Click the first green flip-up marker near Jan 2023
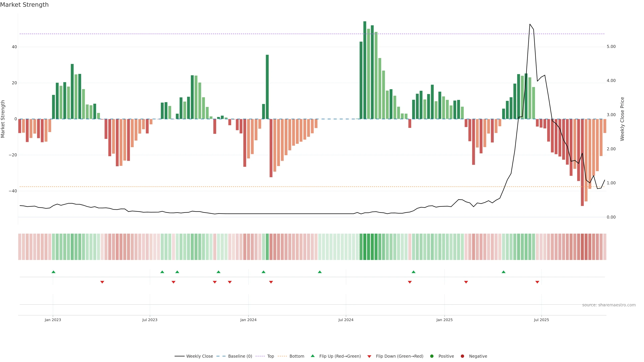This screenshot has height=362, width=644. coord(53,272)
